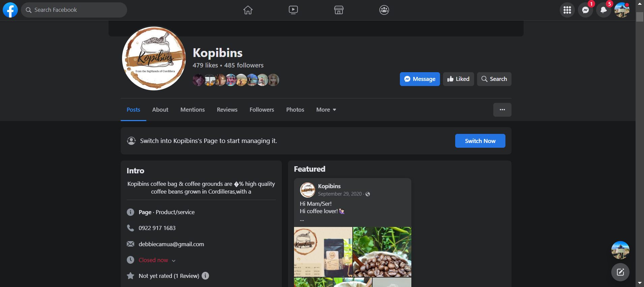Switch to the Reviews tab

[x=227, y=110]
